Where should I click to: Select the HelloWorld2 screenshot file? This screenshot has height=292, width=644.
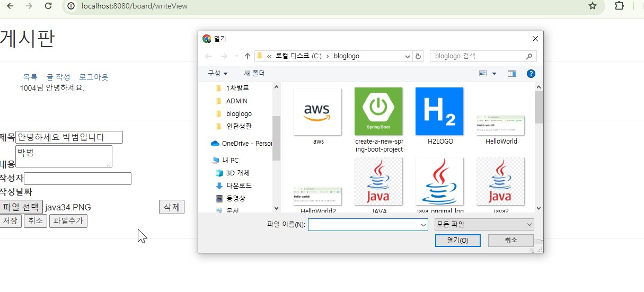318,200
